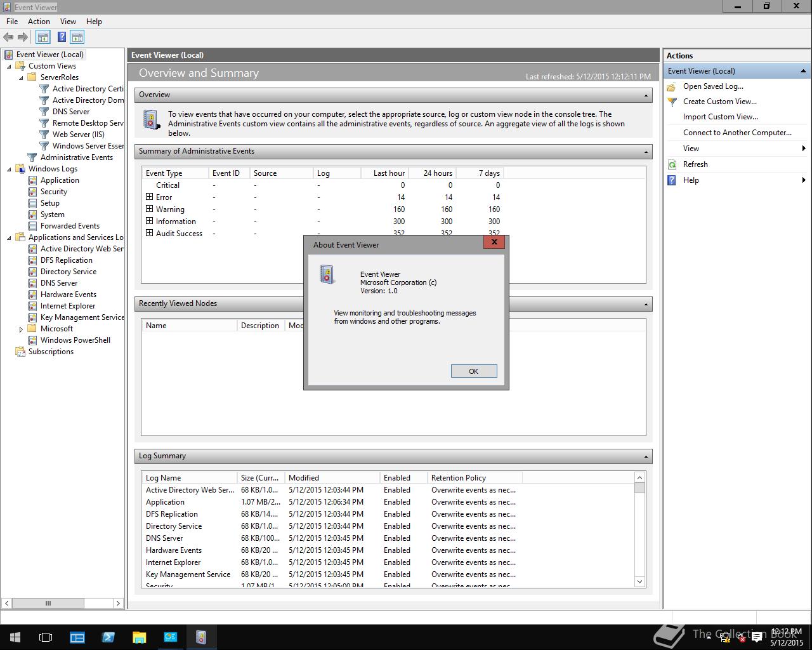Click the Setup log icon in tree
The width and height of the screenshot is (812, 650).
point(32,203)
